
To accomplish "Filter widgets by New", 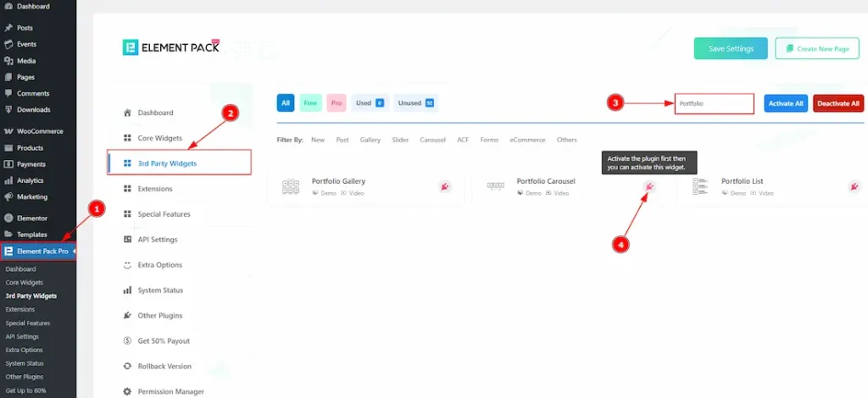I will [318, 141].
